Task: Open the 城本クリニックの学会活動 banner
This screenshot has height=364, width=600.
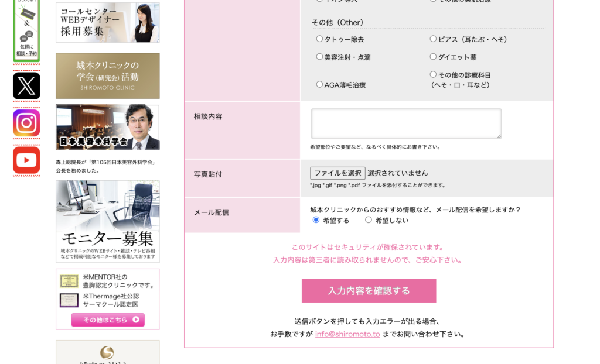Action: (x=107, y=75)
